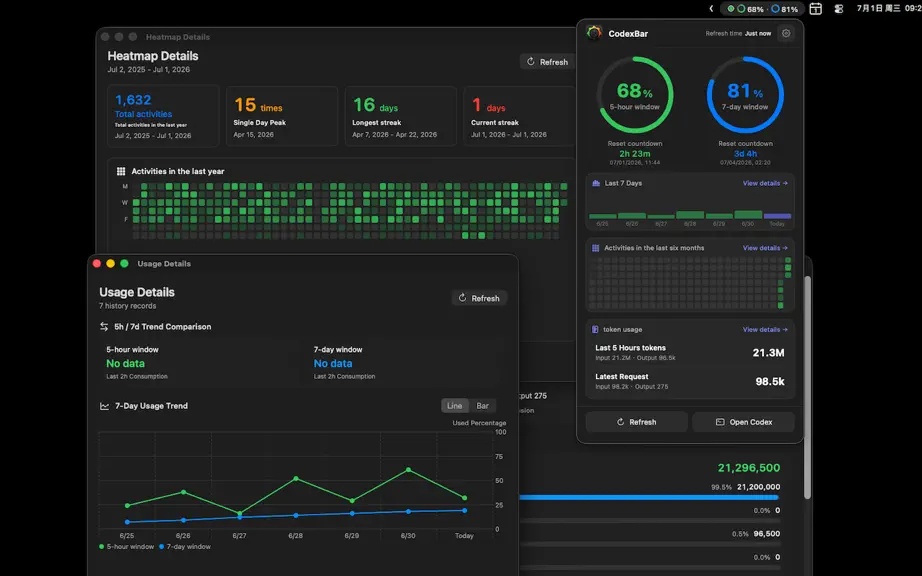Expand hidden menu bar items chevron

click(x=711, y=9)
